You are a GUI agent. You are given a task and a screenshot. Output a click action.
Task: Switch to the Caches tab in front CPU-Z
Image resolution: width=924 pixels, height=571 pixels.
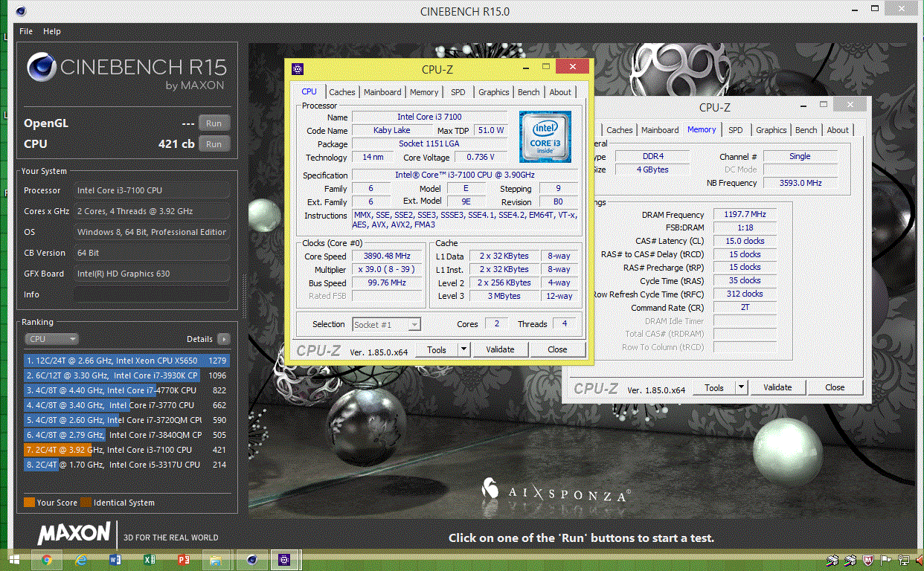342,92
